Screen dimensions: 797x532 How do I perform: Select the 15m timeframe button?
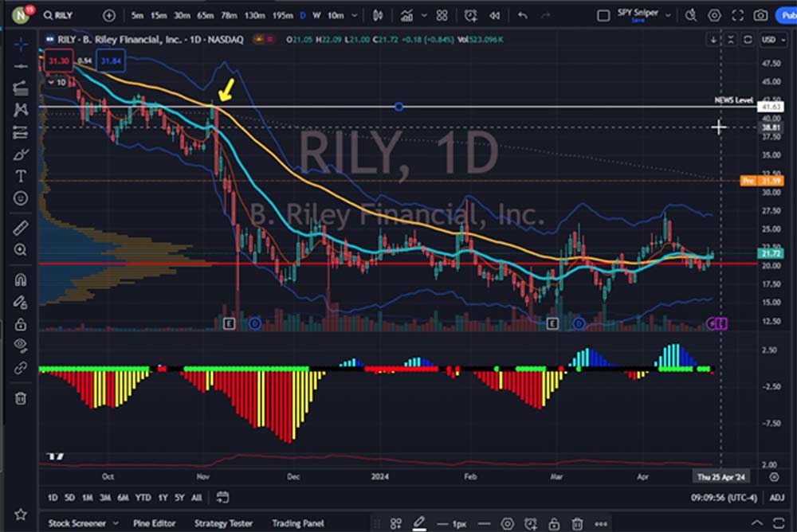tap(159, 15)
